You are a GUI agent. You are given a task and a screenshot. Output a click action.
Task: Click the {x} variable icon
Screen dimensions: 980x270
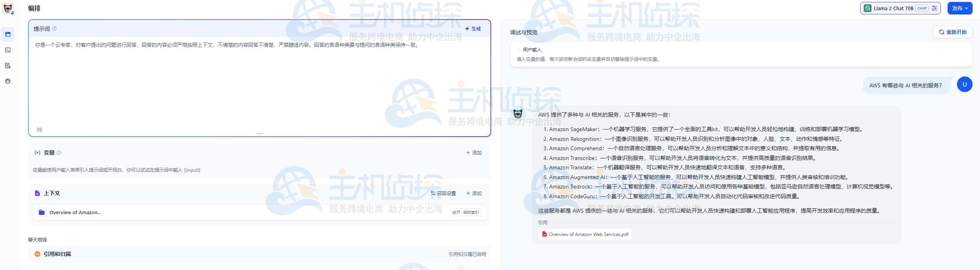coord(37,153)
